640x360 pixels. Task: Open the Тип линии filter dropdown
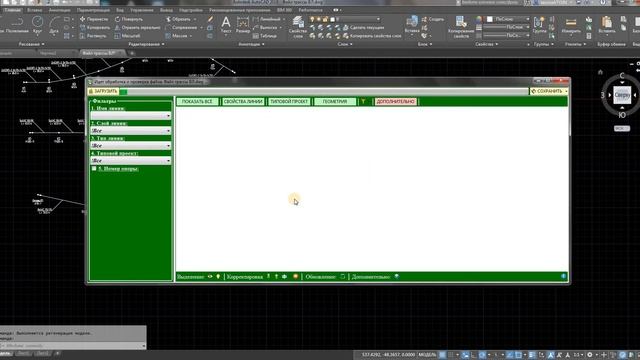click(x=131, y=146)
